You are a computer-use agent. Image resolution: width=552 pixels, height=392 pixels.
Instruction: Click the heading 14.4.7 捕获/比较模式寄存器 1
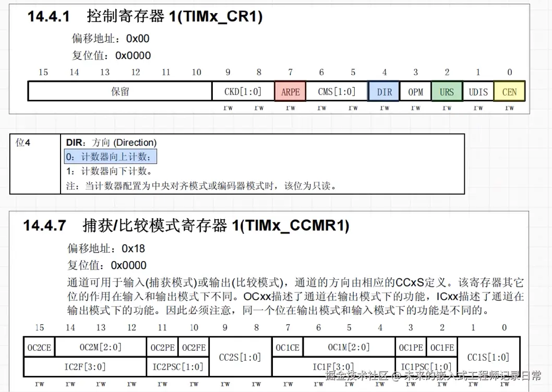(186, 225)
